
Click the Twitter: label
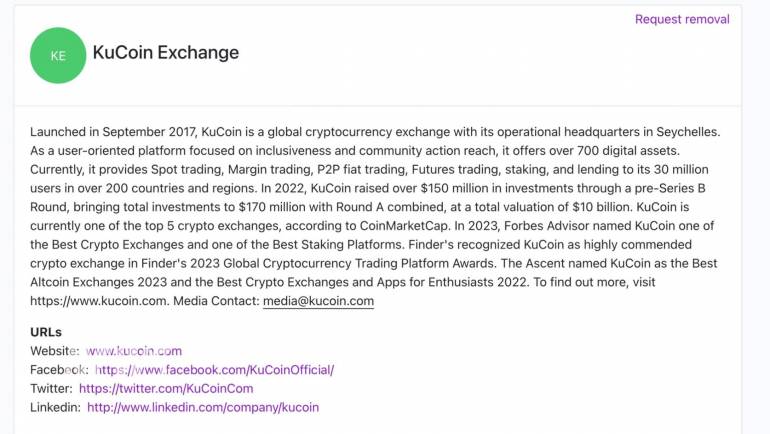coord(51,388)
